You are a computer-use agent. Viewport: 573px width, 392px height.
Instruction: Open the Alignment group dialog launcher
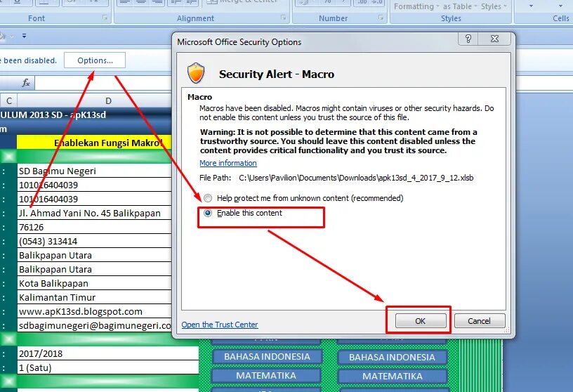pos(283,18)
